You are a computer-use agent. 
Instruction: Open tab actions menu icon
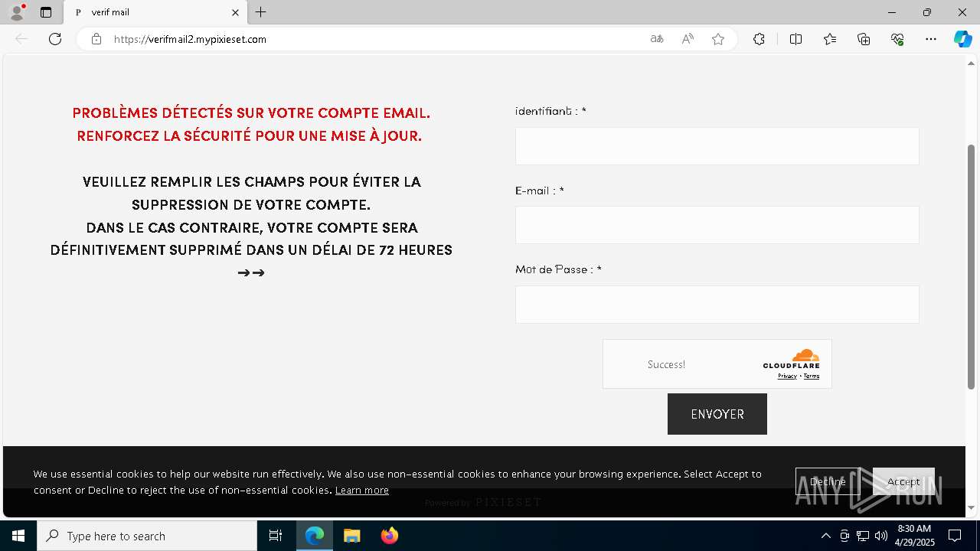(x=46, y=12)
